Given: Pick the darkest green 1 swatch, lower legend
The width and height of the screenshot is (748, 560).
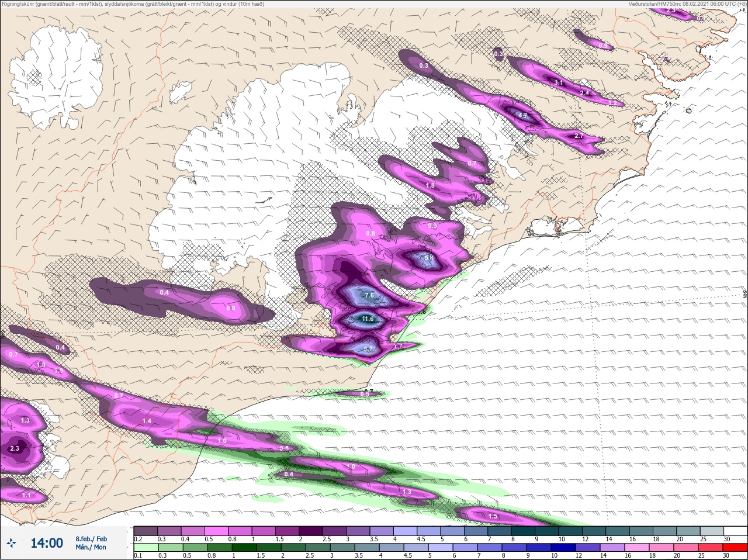Looking at the screenshot, I should (245, 547).
